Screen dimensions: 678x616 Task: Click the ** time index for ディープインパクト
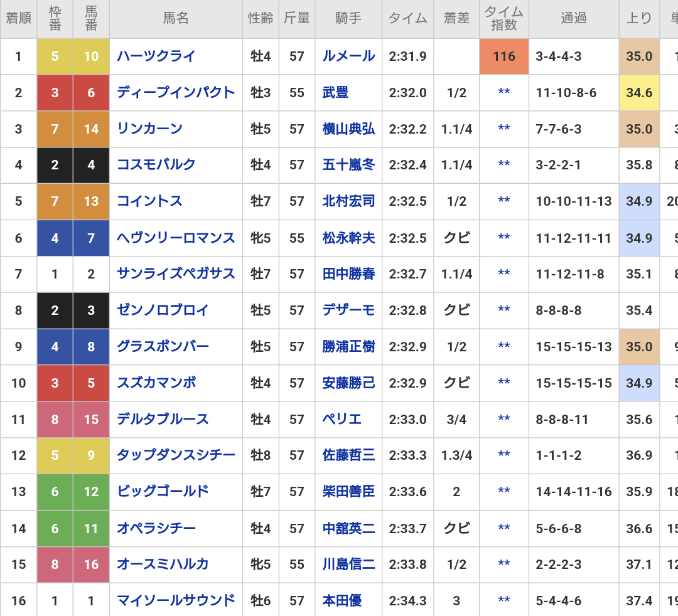503,93
